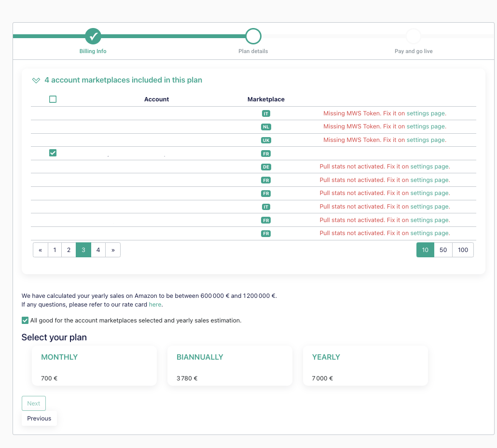Show 100 rows per page

(463, 250)
